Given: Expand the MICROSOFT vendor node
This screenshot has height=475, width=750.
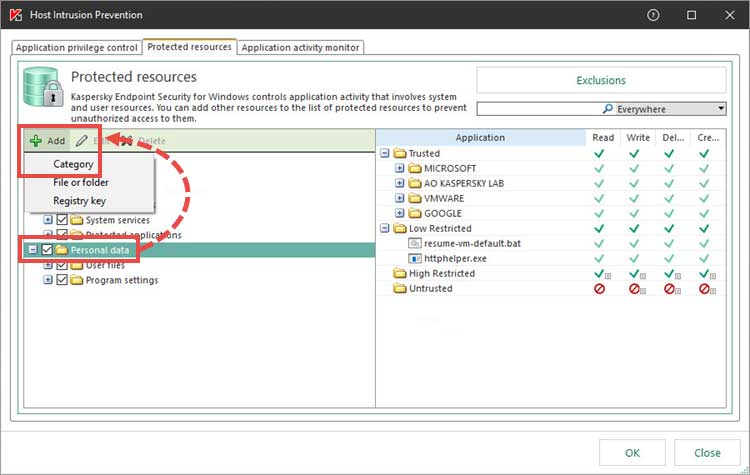Looking at the screenshot, I should point(400,168).
